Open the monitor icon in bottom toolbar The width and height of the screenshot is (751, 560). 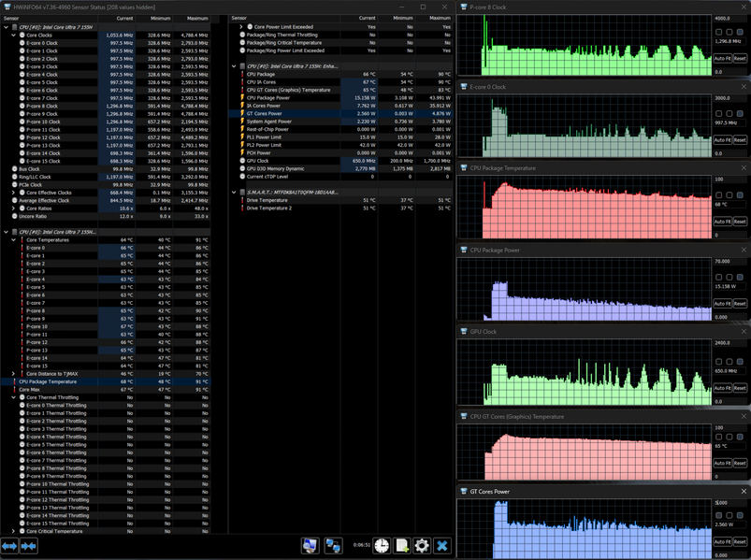click(310, 546)
